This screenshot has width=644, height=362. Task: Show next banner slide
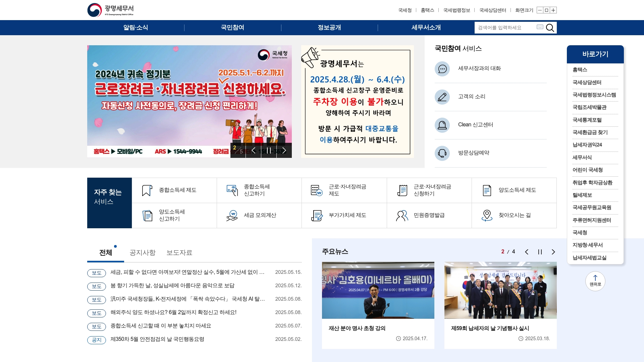284,150
